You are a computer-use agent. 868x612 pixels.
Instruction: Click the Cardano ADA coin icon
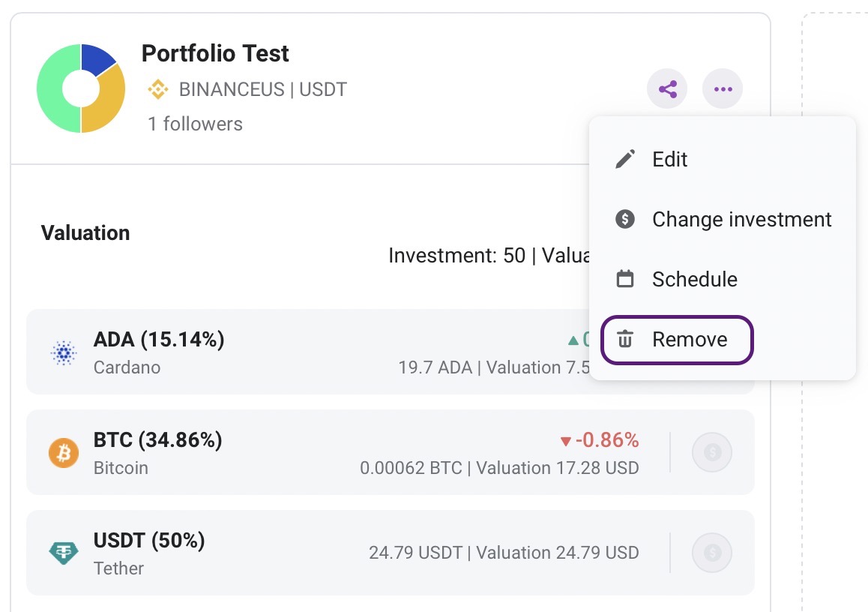point(64,352)
